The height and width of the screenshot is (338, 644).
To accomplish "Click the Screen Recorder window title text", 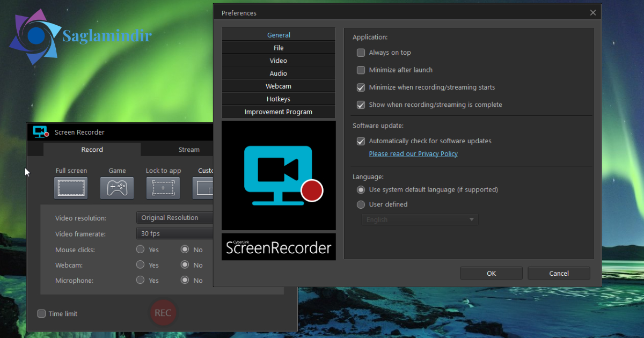I will [79, 133].
